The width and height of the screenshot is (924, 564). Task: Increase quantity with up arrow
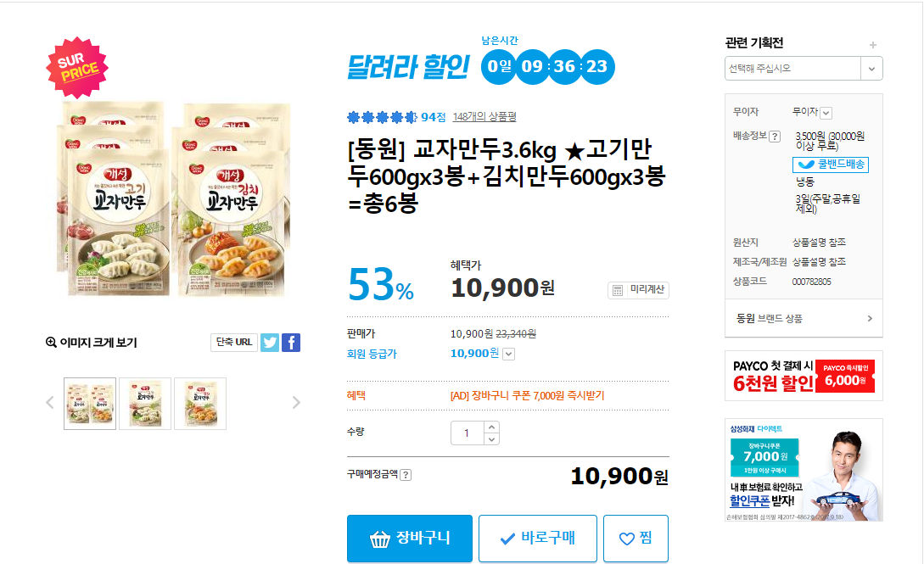point(491,427)
